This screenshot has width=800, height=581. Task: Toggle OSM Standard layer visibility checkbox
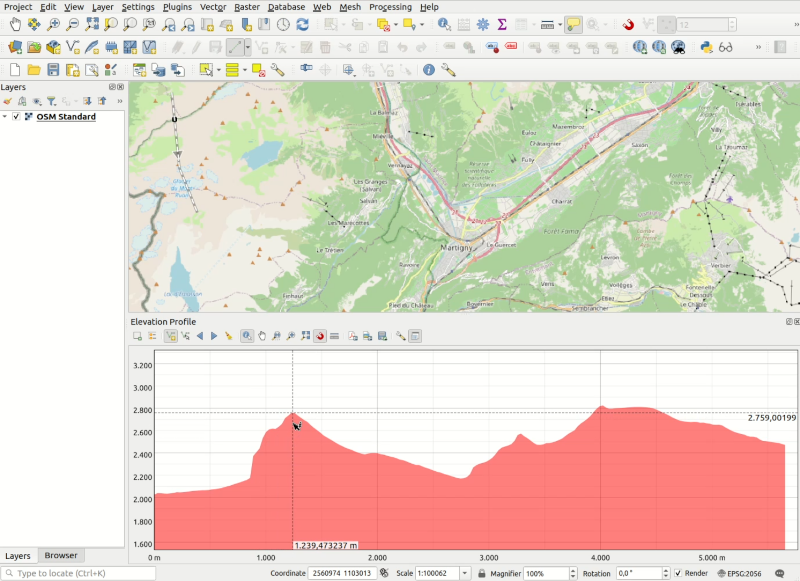click(17, 117)
